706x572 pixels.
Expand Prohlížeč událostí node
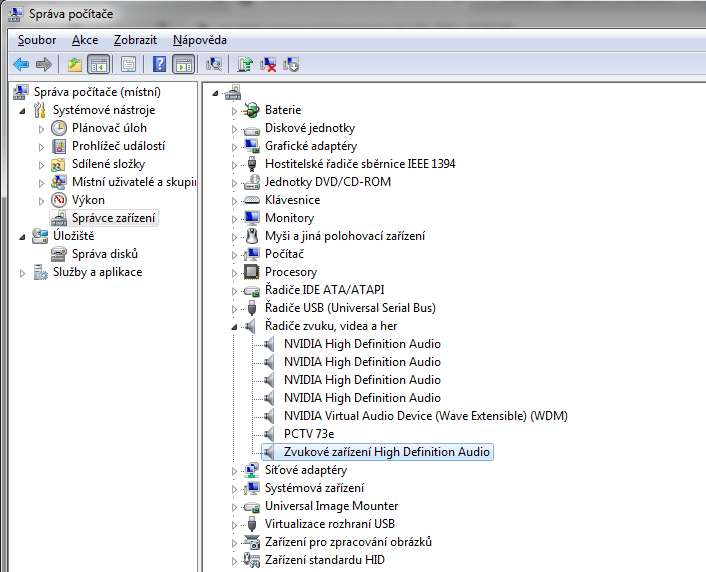click(41, 147)
